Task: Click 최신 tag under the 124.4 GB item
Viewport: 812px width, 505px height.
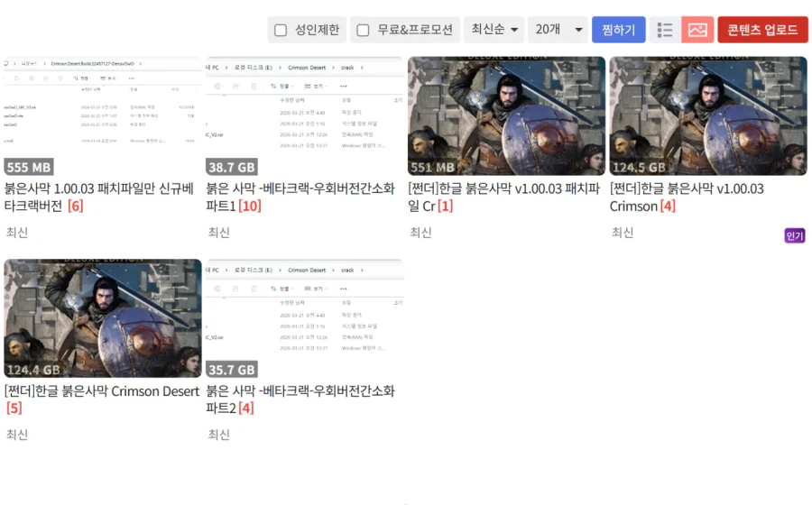Action: pos(16,435)
